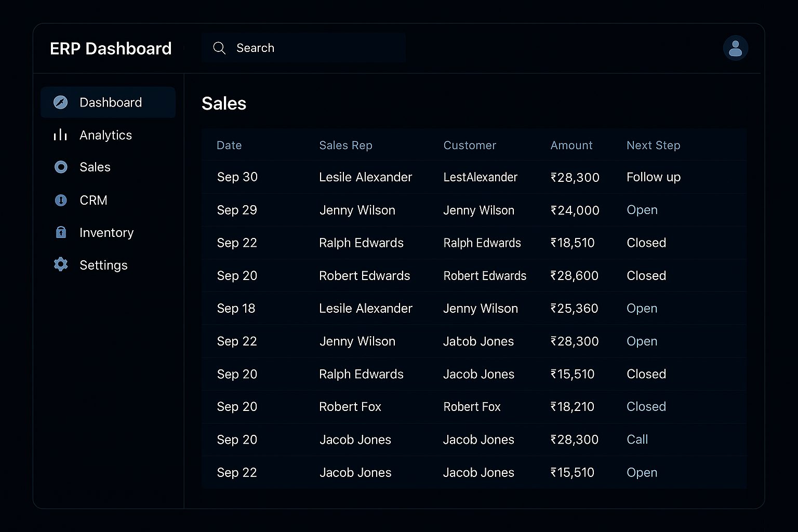Click the magnifying glass search icon

[x=219, y=48]
